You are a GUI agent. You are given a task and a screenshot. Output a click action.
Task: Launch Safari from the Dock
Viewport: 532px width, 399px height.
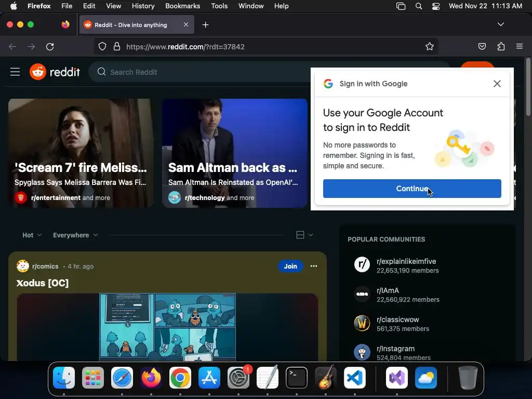[x=122, y=377]
